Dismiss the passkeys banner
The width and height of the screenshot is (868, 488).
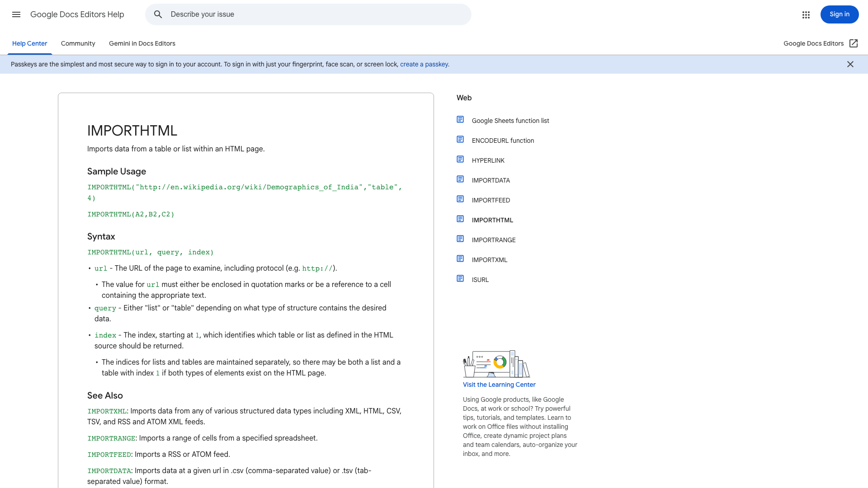(850, 64)
